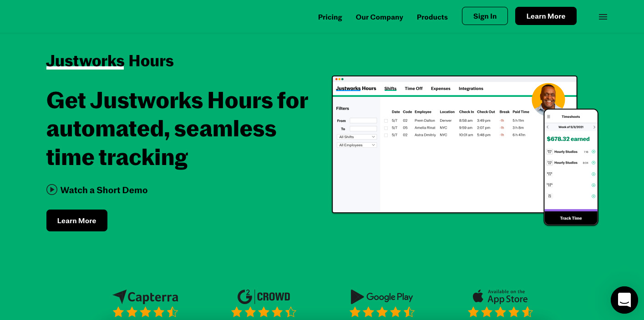
Task: Switch to the Time Off tab
Action: [x=413, y=89]
